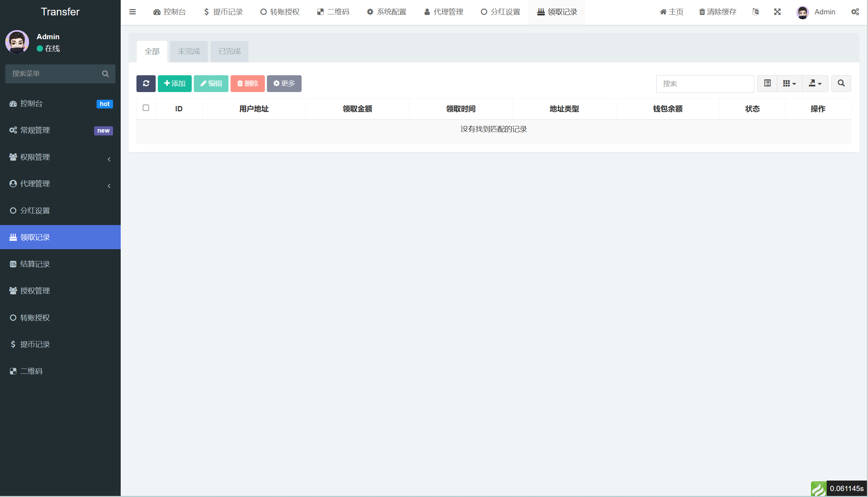Open the Admin user menu in the header
The height and width of the screenshot is (497, 868).
(x=816, y=12)
